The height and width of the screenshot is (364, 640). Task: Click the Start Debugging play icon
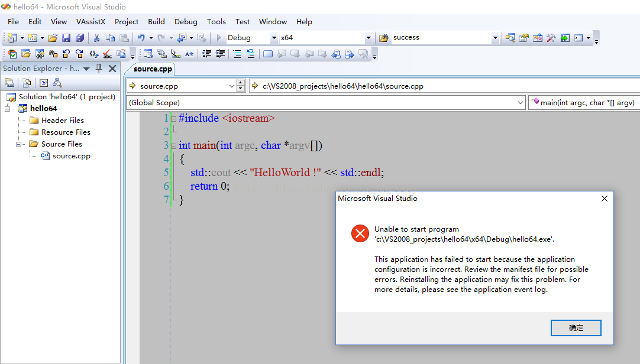coord(218,38)
